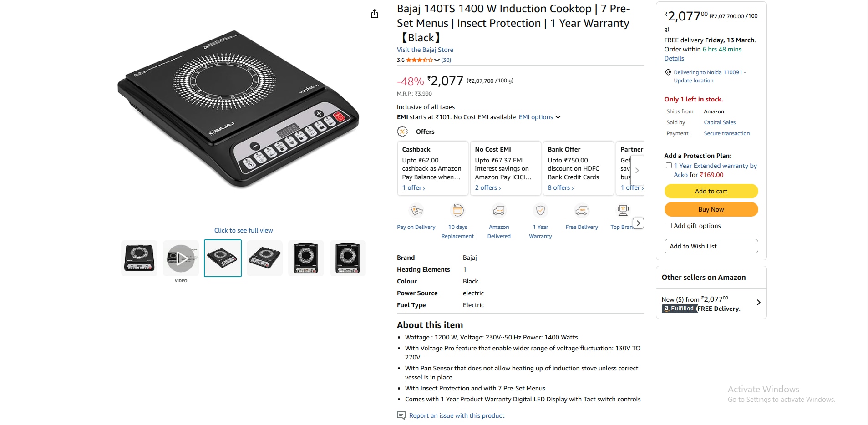This screenshot has width=868, height=425.
Task: Click the 10 days Replacement icon
Action: (458, 211)
